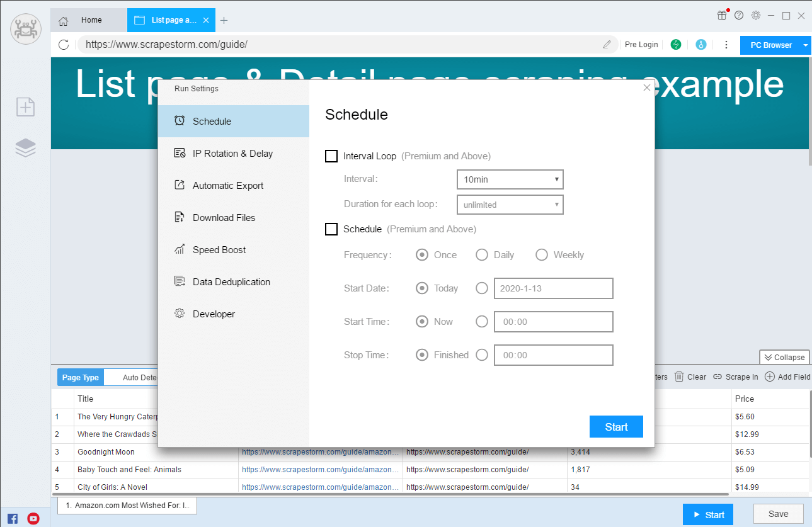Open the YouTube icon link
This screenshot has height=527, width=812.
pos(33,519)
